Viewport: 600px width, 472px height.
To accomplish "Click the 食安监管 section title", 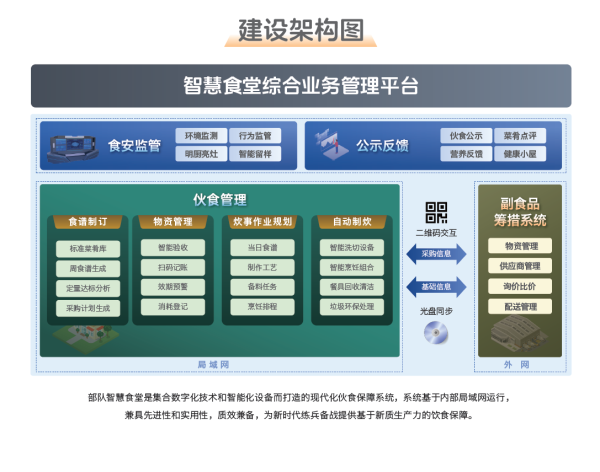I will pos(134,145).
